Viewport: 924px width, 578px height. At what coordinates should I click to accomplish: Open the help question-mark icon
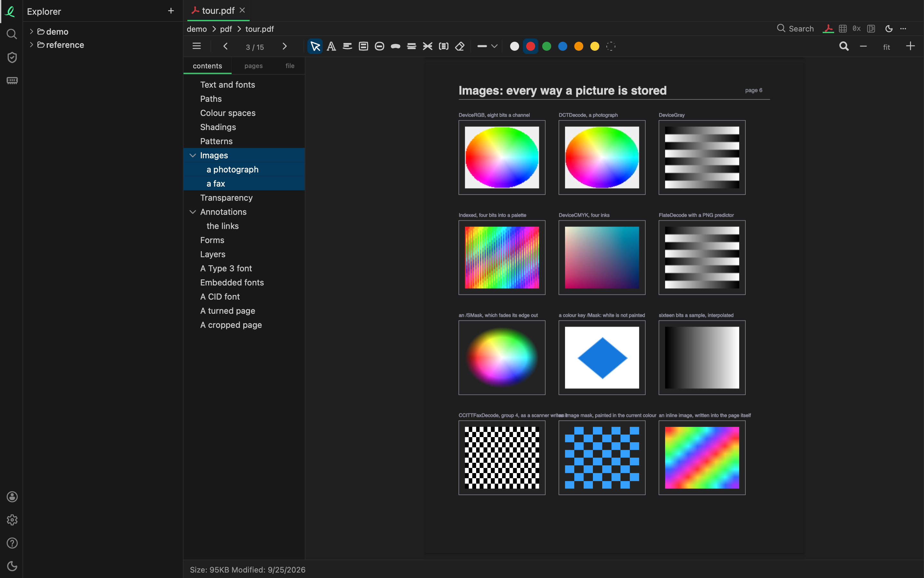click(12, 543)
